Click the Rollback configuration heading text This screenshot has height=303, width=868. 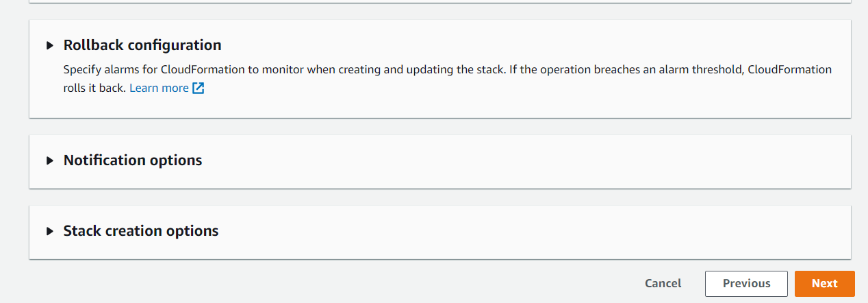(142, 45)
